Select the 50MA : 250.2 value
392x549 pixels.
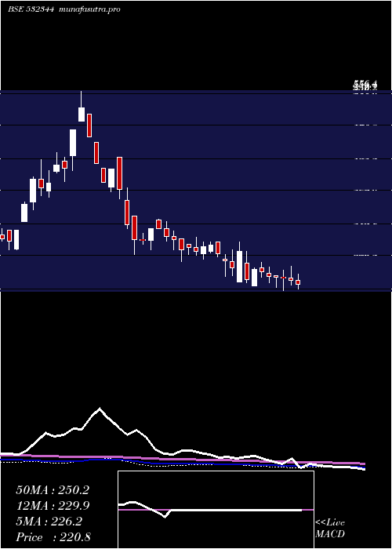coord(53,490)
